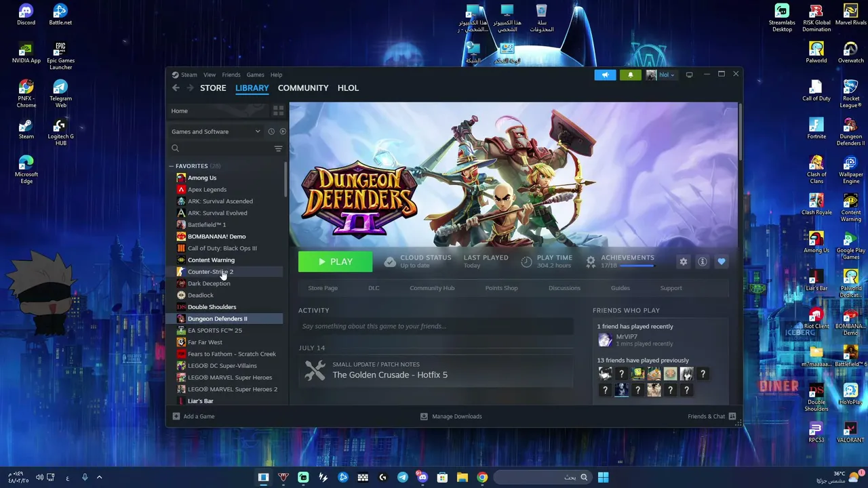Image resolution: width=868 pixels, height=488 pixels.
Task: Select the Streamlabs Desktop icon
Action: (x=782, y=18)
